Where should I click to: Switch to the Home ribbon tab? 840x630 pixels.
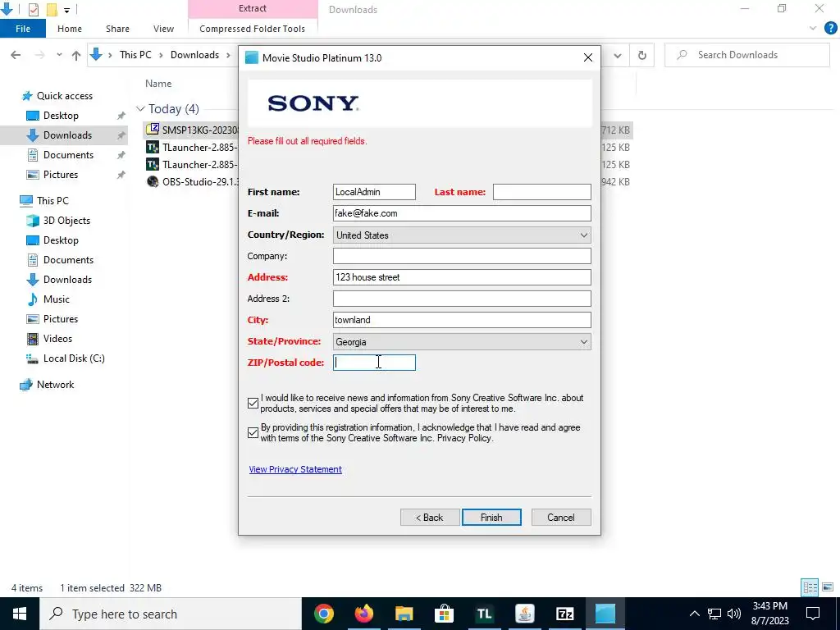tap(70, 29)
